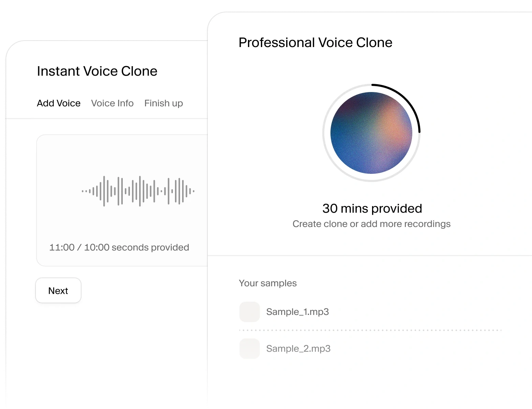Open the Voice Info tab
Screen dimensions: 532x409
(112, 103)
